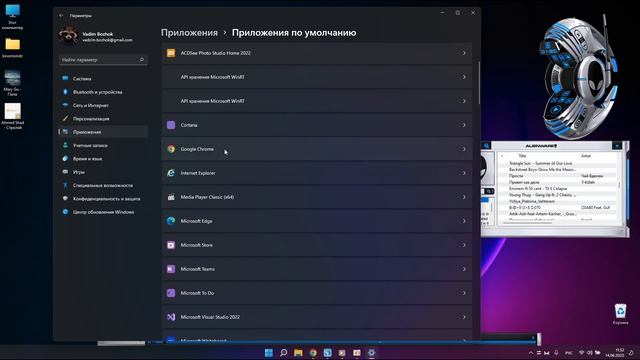Open the Recycle Bin desktop icon

pos(620,314)
